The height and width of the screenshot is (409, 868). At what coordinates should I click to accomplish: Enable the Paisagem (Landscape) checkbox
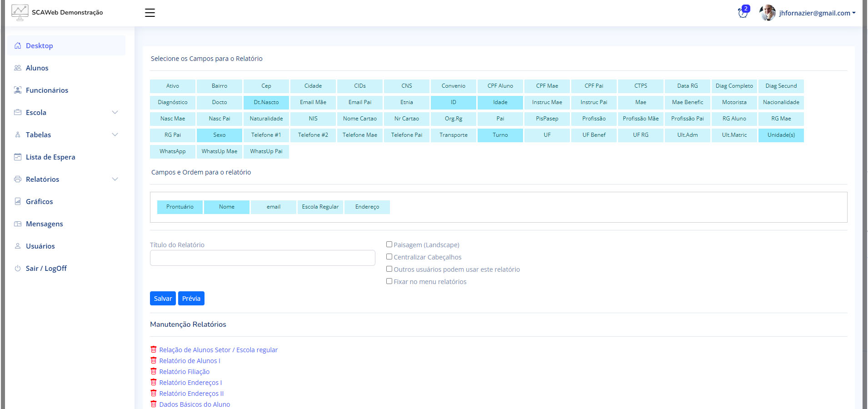click(x=389, y=244)
